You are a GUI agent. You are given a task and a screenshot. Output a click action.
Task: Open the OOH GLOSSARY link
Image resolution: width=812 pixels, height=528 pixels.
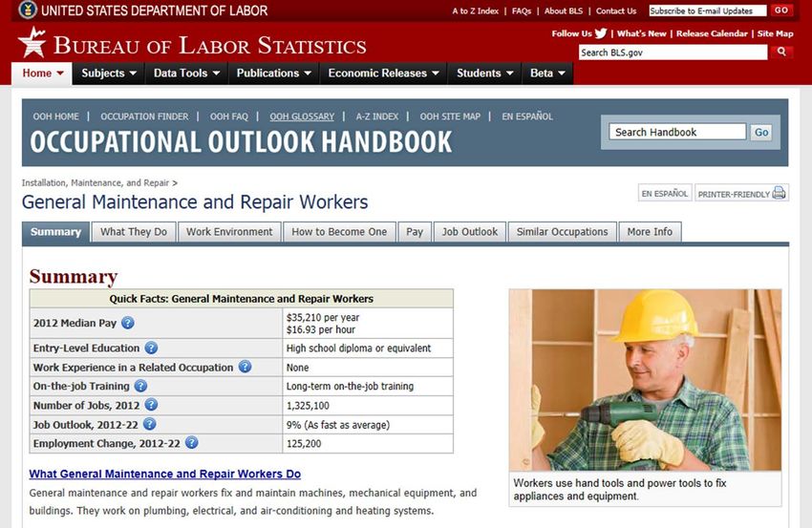(x=302, y=116)
